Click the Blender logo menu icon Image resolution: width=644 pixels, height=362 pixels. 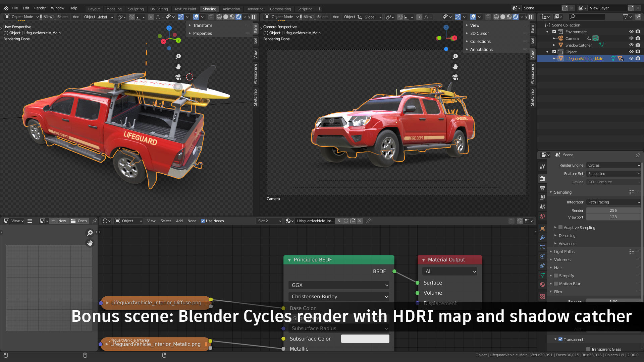[x=6, y=8]
